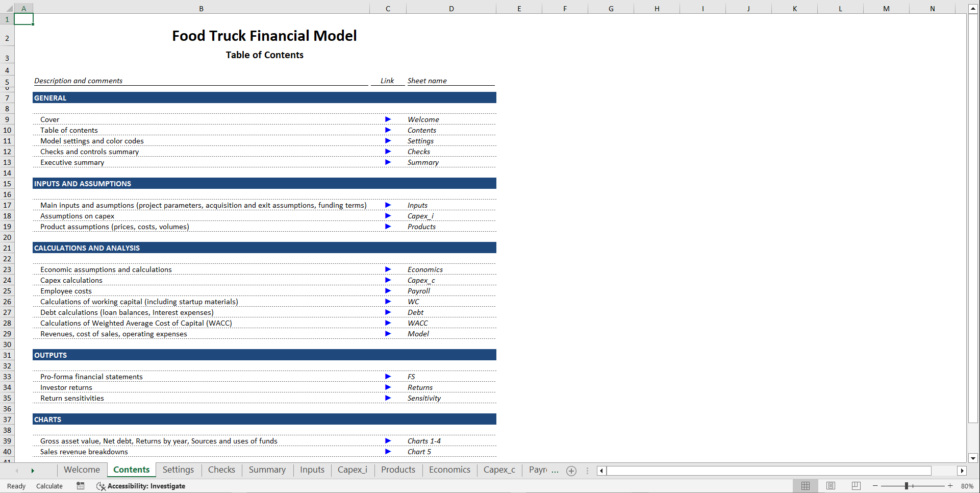Open the Capex_c sheet tab
The width and height of the screenshot is (980, 493).
pos(499,470)
